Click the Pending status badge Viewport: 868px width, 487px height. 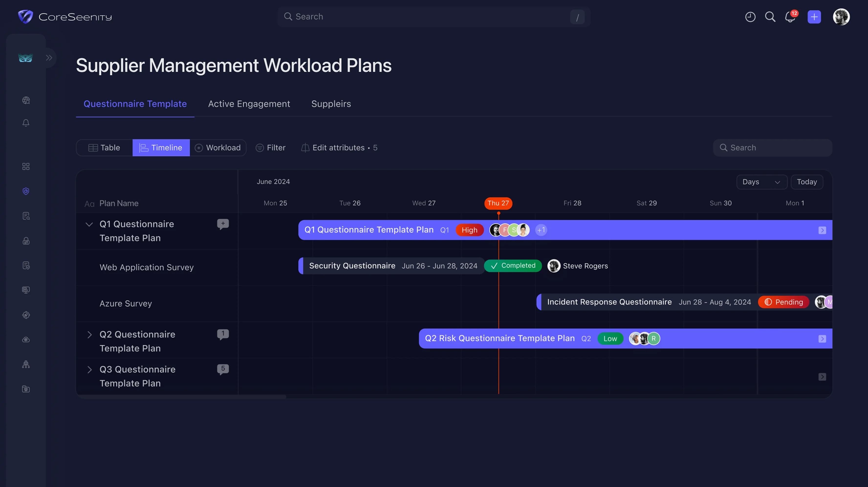click(783, 302)
